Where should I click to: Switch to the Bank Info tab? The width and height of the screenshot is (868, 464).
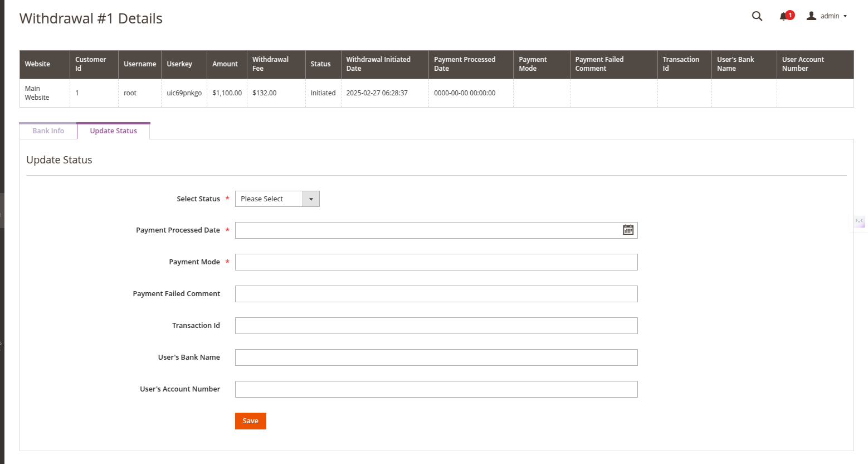pyautogui.click(x=48, y=131)
